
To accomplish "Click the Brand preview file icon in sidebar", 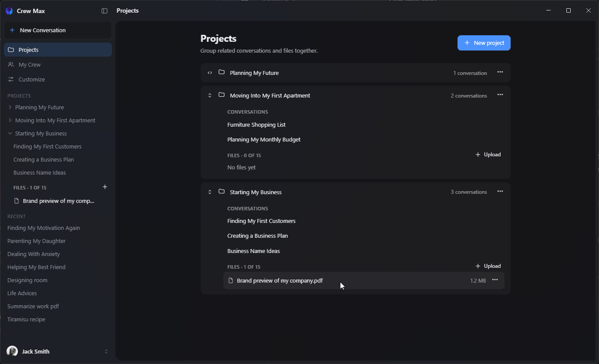I will tap(17, 201).
